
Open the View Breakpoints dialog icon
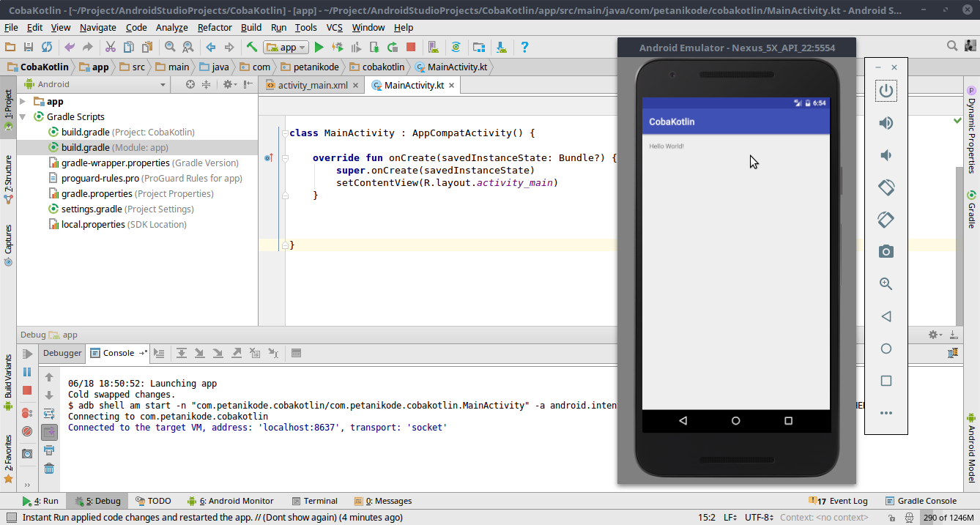(26, 412)
